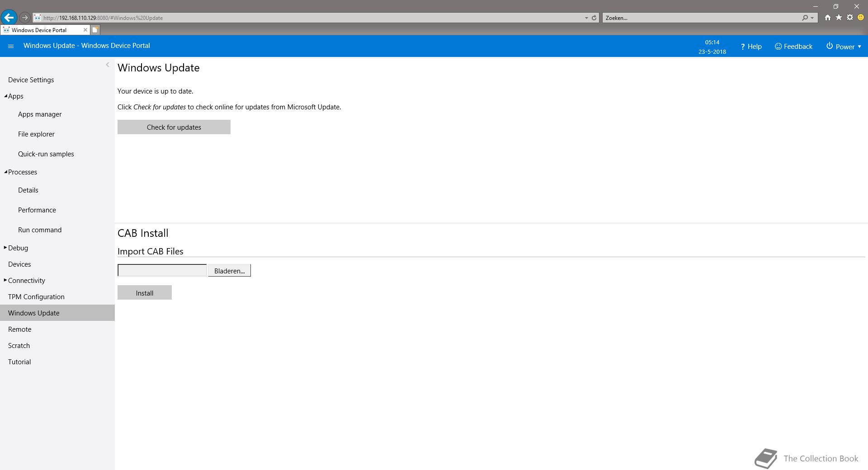Restore down the browser window
Image resolution: width=868 pixels, height=470 pixels.
pyautogui.click(x=836, y=6)
